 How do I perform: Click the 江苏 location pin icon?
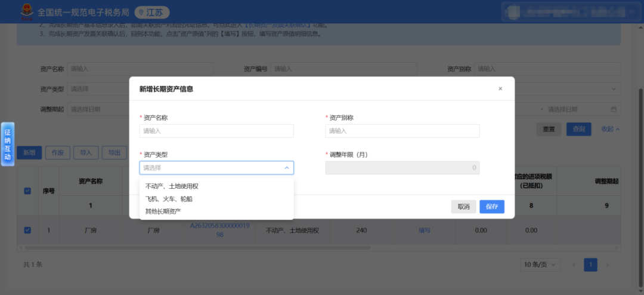point(141,13)
